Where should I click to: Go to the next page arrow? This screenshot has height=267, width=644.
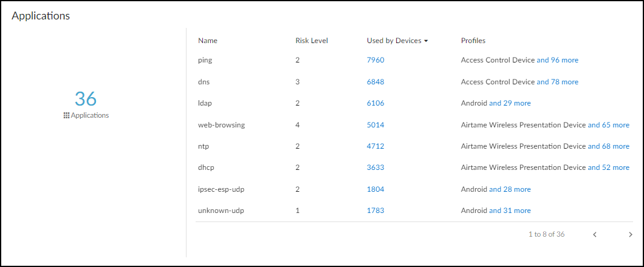(631, 234)
